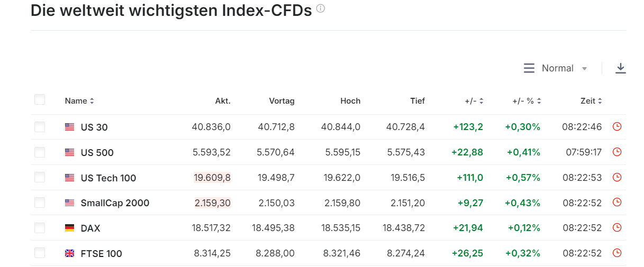Click the clock icon in US 500 row

point(616,152)
